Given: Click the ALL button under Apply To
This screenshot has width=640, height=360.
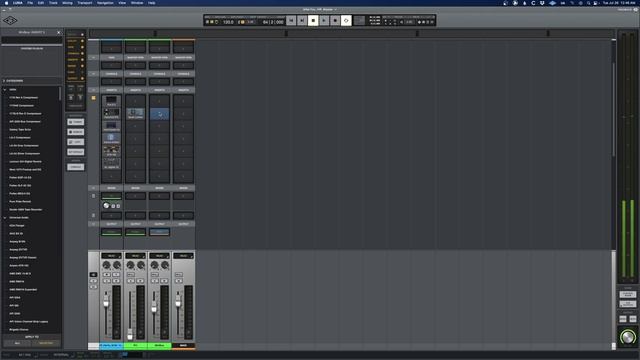Looking at the screenshot, I should coord(17,343).
